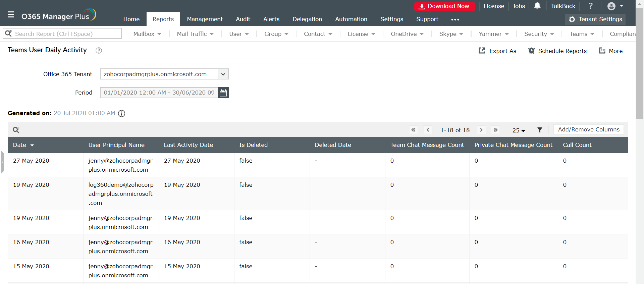This screenshot has height=284, width=644.
Task: Open the table filter funnel
Action: (x=540, y=130)
